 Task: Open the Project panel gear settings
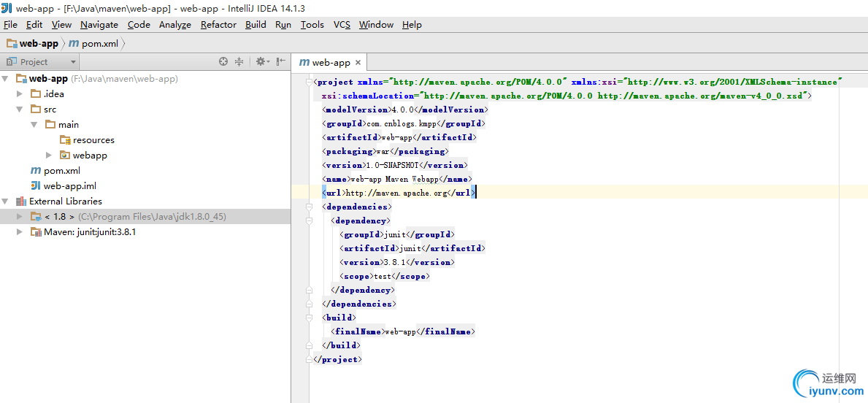point(262,61)
